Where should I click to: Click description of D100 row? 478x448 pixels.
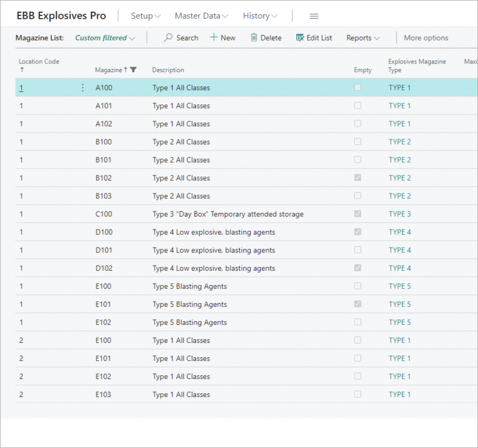(x=213, y=232)
